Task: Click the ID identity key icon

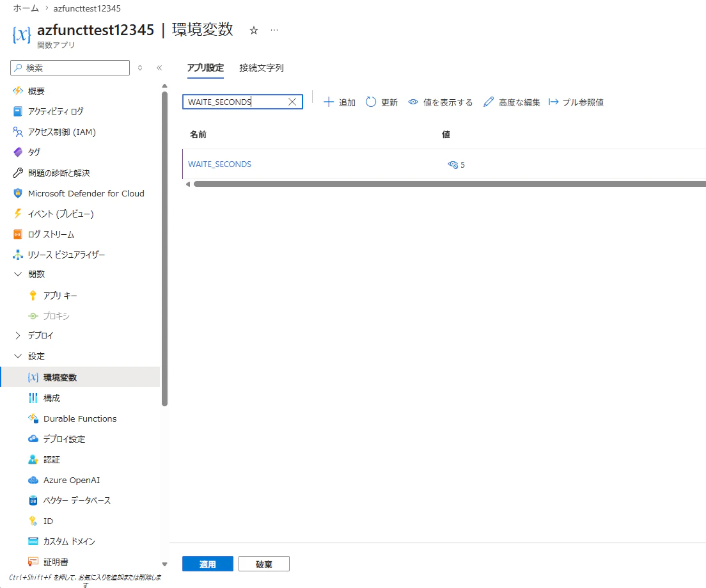Action: pyautogui.click(x=33, y=521)
